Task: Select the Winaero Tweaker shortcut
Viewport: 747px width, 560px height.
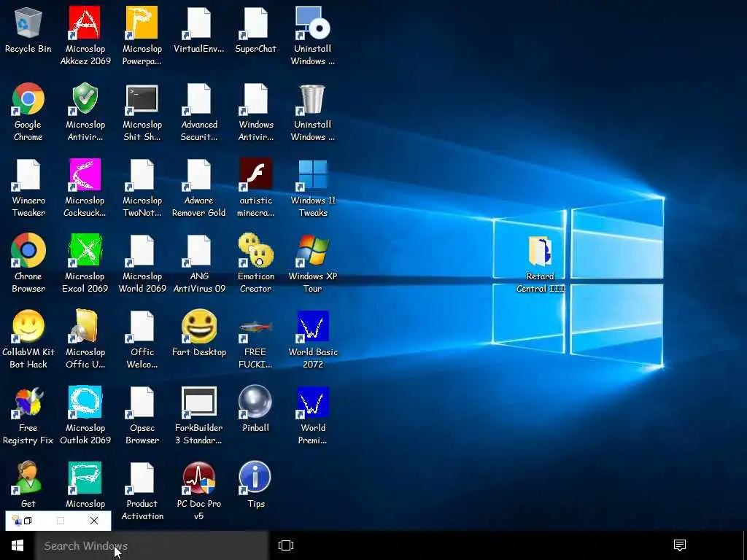Action: point(28,187)
